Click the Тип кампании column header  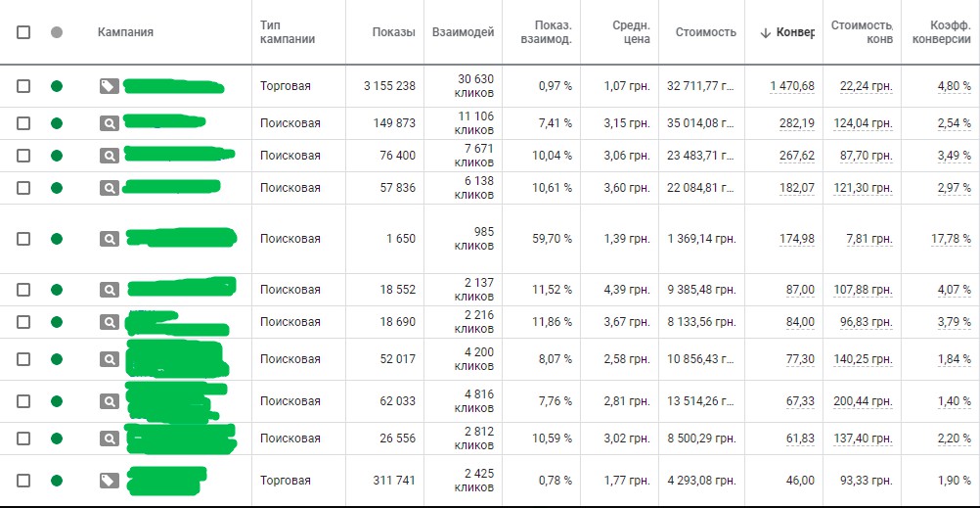click(287, 32)
